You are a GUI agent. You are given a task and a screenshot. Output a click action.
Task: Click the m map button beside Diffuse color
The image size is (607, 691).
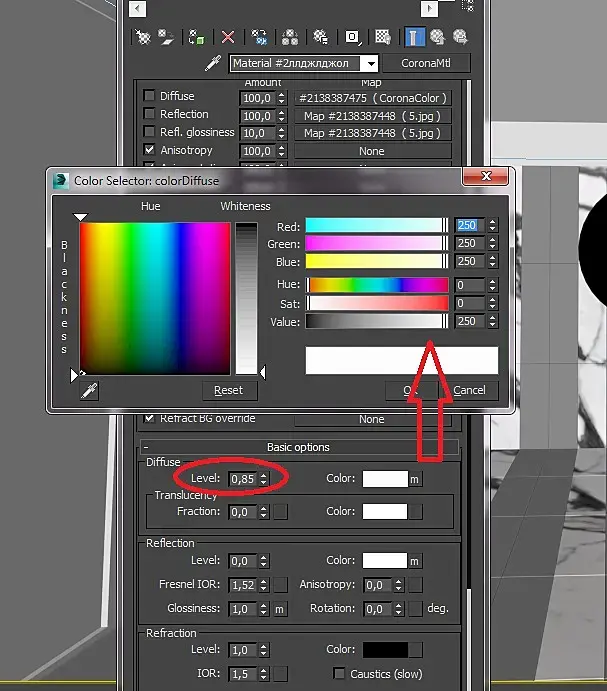[x=414, y=479]
